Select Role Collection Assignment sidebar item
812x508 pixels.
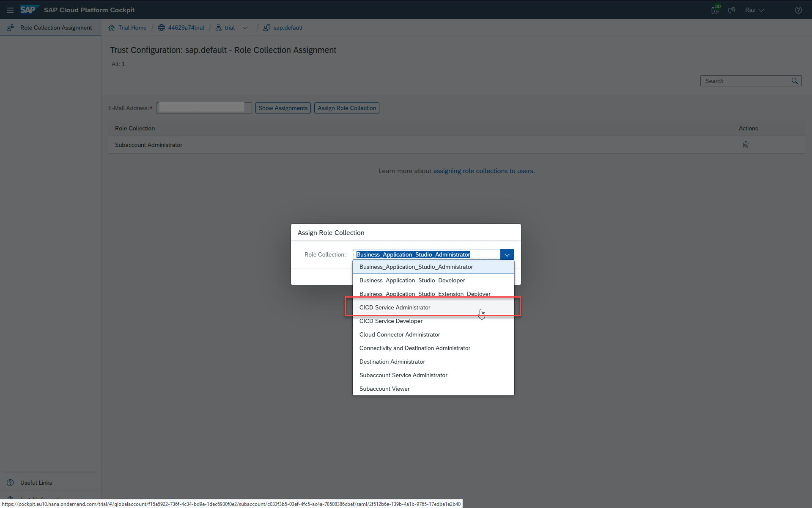click(50, 28)
